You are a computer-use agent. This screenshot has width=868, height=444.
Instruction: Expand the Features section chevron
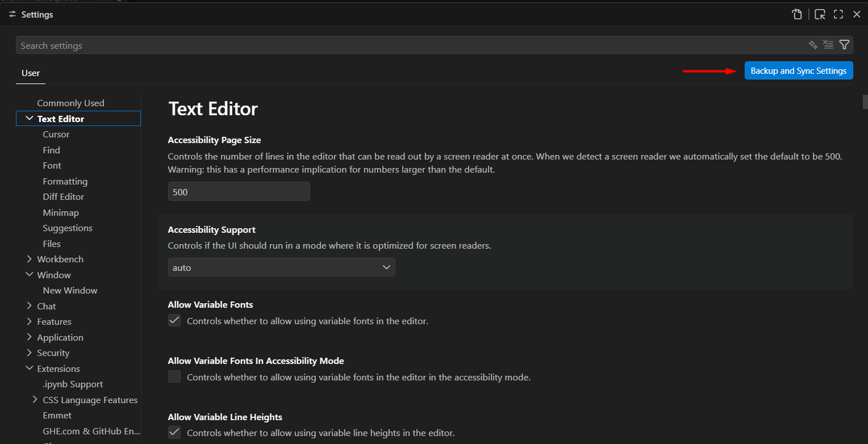29,321
